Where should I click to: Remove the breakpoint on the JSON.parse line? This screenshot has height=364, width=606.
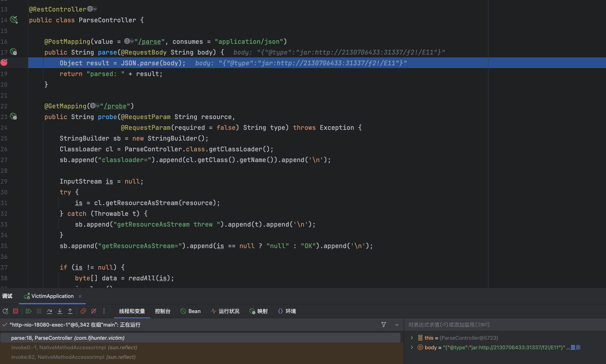tap(4, 62)
